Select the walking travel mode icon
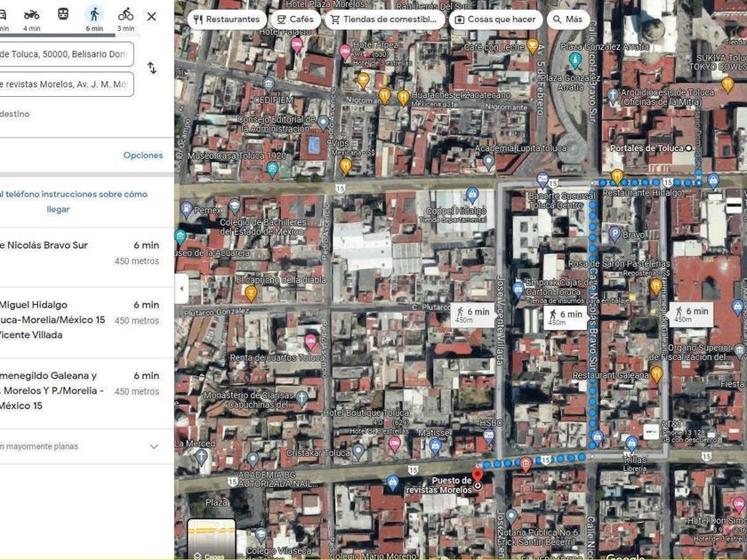Viewport: 747px width, 560px height. 94,15
